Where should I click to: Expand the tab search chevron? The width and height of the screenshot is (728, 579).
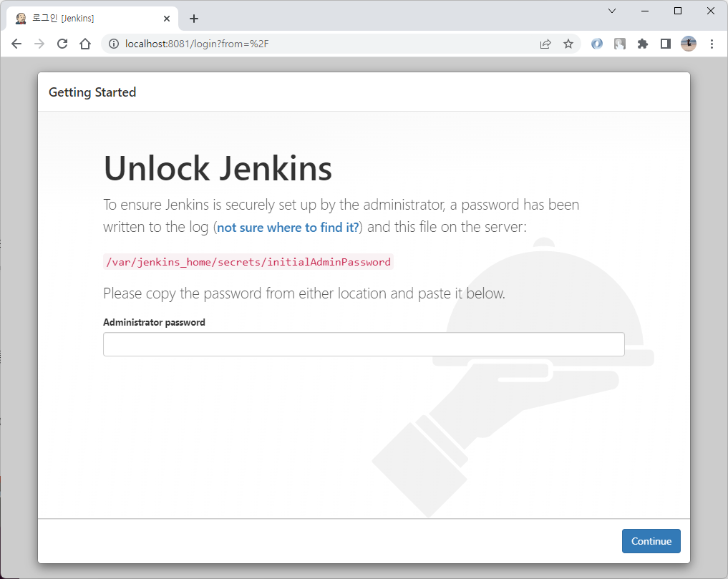click(612, 11)
